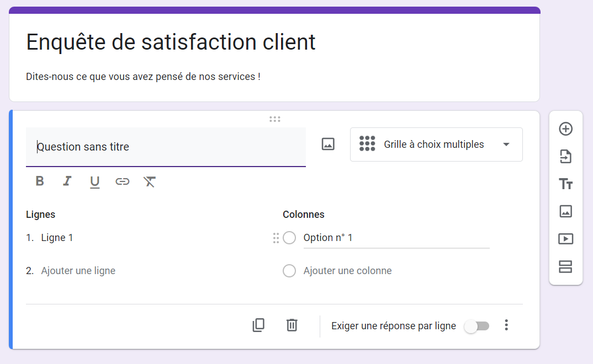
Task: Open the question's three-dot options menu
Action: [506, 325]
